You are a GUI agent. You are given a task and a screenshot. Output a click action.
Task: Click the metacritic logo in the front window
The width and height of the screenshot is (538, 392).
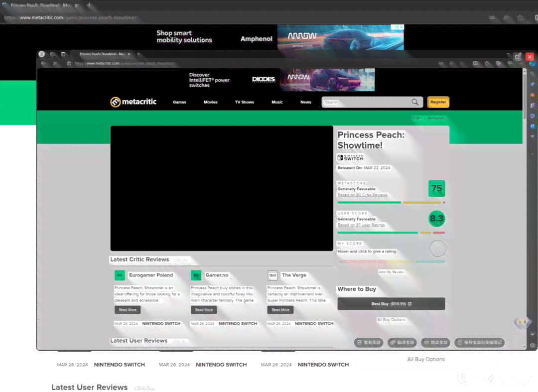tap(133, 102)
